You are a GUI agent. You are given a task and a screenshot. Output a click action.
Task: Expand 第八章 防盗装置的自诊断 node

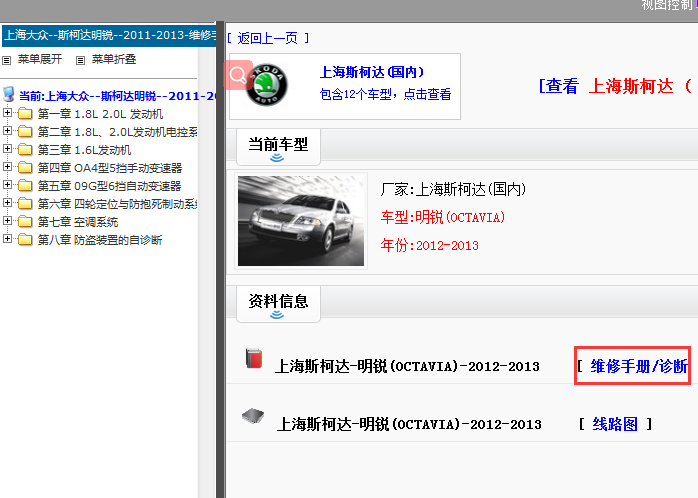pyautogui.click(x=7, y=238)
